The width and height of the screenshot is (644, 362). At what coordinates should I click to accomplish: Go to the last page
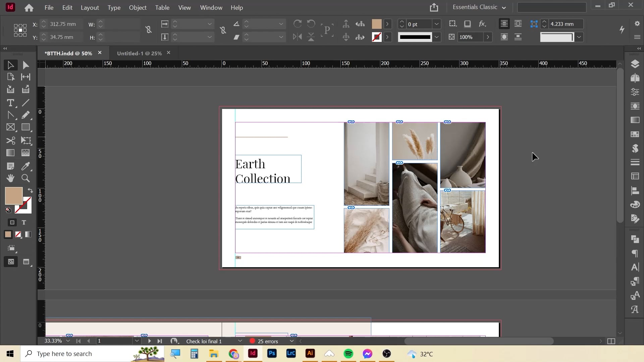[160, 341]
